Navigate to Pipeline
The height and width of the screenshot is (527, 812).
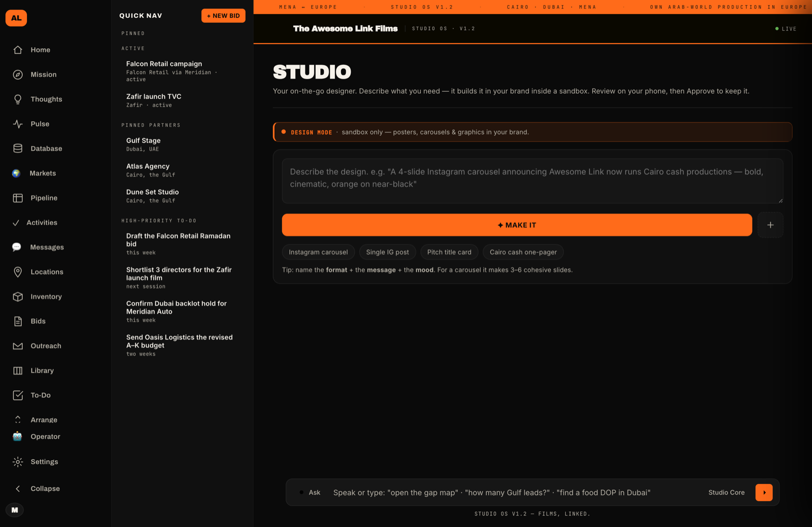pos(44,198)
